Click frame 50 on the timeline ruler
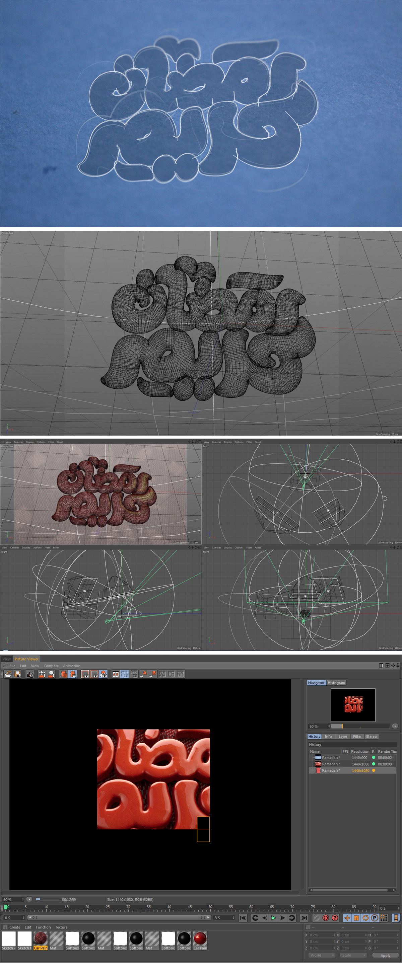The height and width of the screenshot is (980, 402). tap(210, 907)
